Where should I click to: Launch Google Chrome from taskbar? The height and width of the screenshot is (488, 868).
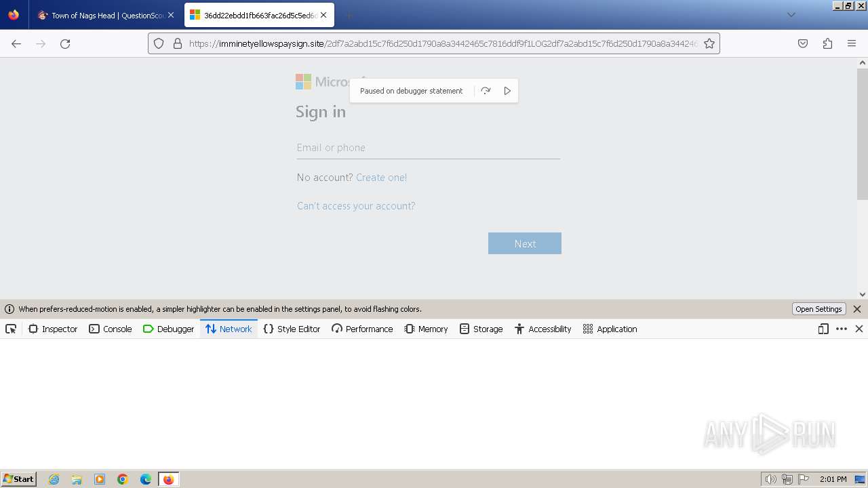(x=123, y=479)
